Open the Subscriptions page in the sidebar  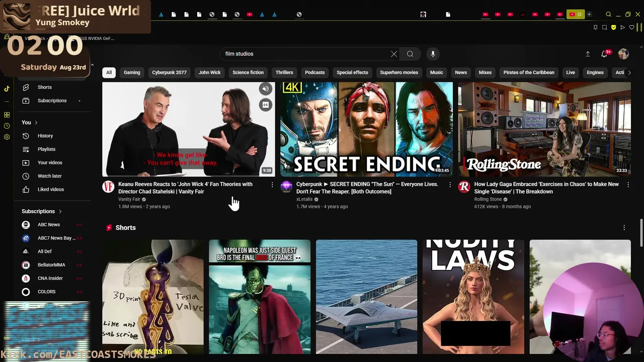[52, 101]
